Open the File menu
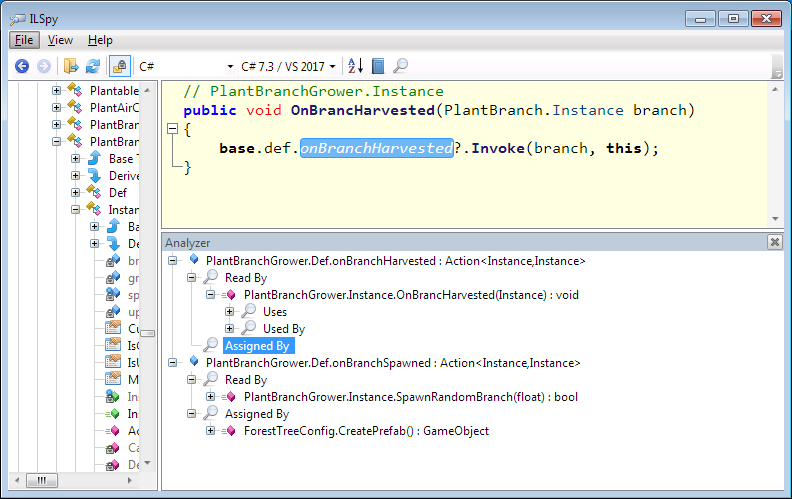Viewport: 792px width, 499px height. [x=24, y=40]
